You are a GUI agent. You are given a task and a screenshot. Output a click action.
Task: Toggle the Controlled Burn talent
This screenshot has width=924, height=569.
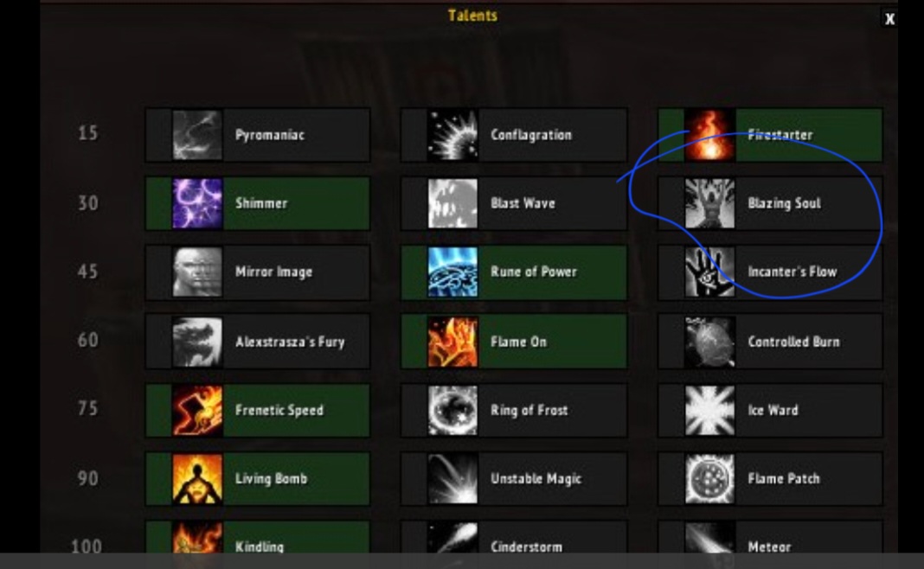[770, 342]
